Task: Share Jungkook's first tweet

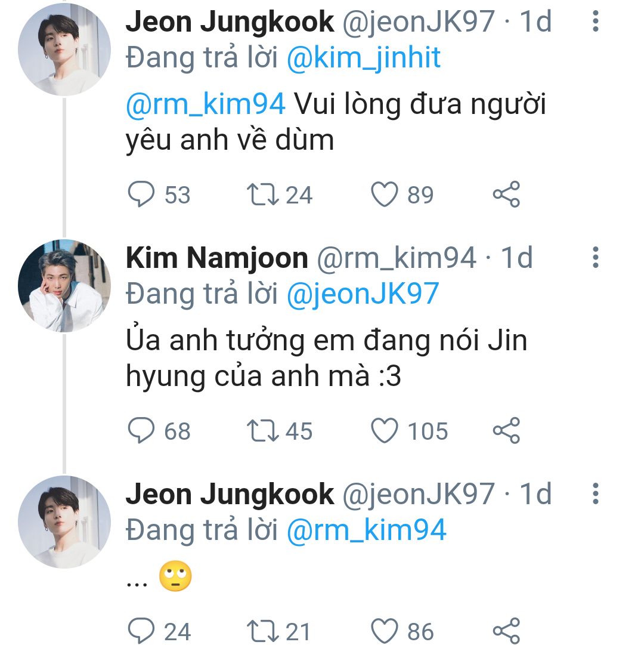Action: [506, 195]
